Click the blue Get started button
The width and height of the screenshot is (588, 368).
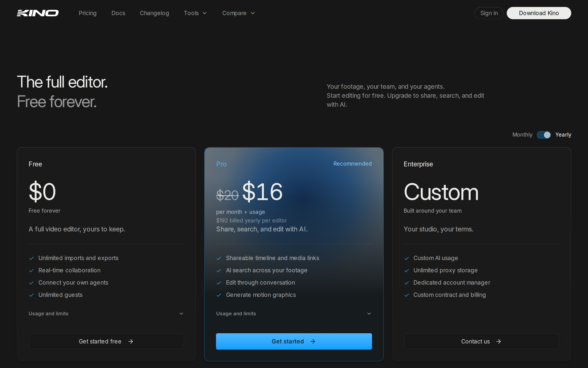point(294,341)
